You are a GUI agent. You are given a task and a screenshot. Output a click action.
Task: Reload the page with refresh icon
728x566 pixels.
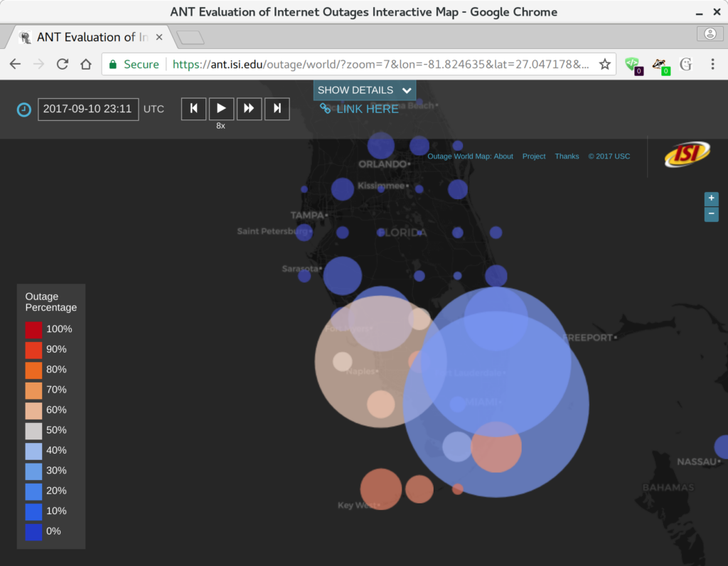pos(63,64)
